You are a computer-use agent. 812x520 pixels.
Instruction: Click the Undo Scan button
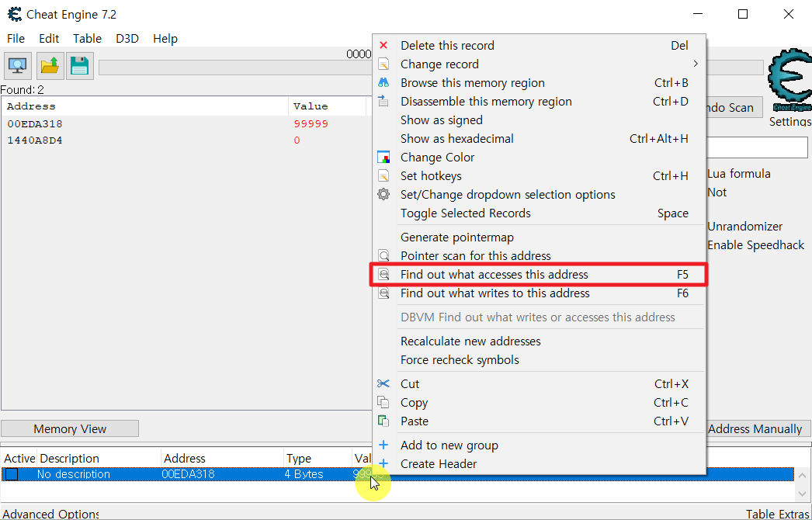(x=734, y=108)
